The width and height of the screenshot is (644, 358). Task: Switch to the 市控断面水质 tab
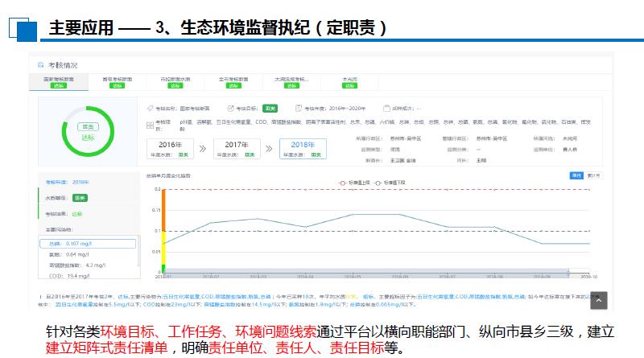tap(175, 82)
